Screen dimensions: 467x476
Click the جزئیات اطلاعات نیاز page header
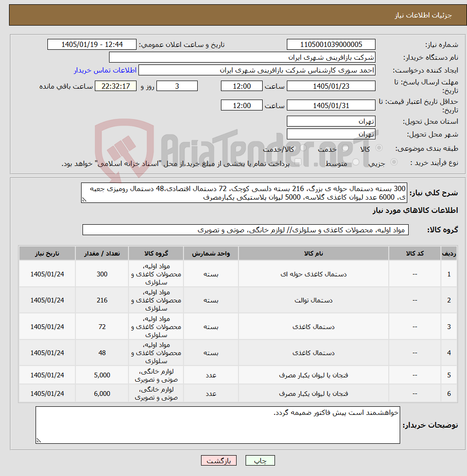[x=423, y=15]
